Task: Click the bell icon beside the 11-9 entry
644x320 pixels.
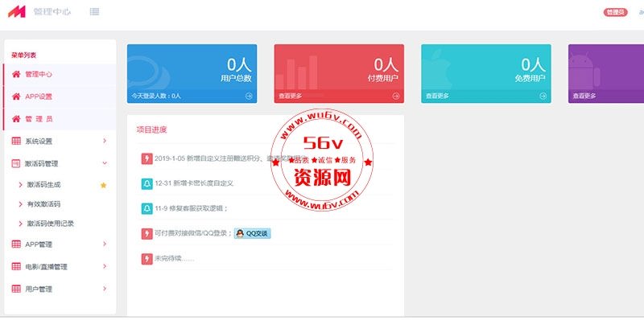Action: [147, 208]
